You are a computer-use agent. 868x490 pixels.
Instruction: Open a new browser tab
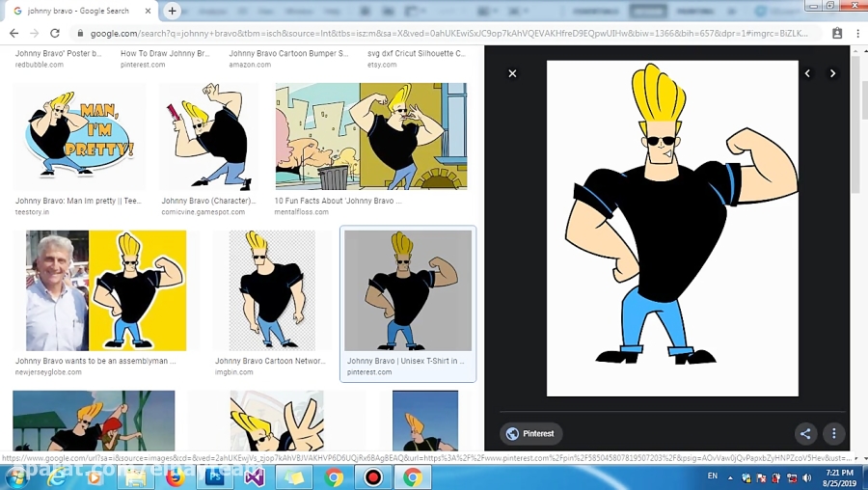point(173,11)
